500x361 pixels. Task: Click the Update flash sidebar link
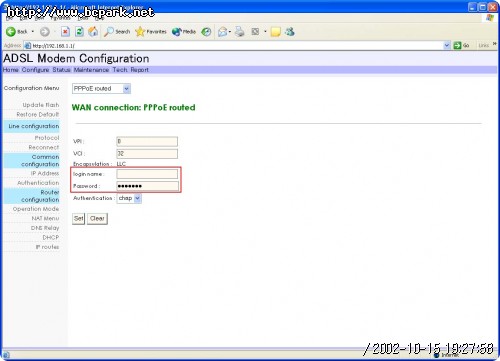41,105
